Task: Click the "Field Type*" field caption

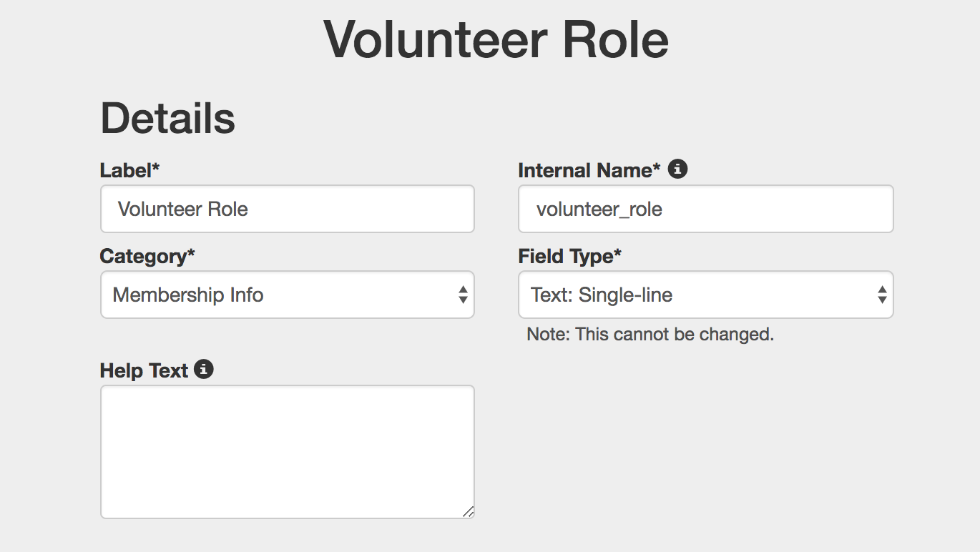Action: pyautogui.click(x=570, y=257)
